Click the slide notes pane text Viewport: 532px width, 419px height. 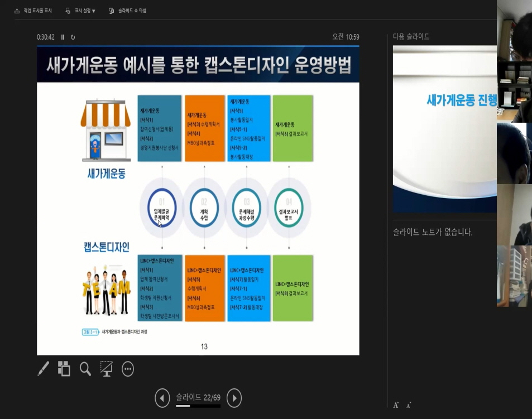433,232
